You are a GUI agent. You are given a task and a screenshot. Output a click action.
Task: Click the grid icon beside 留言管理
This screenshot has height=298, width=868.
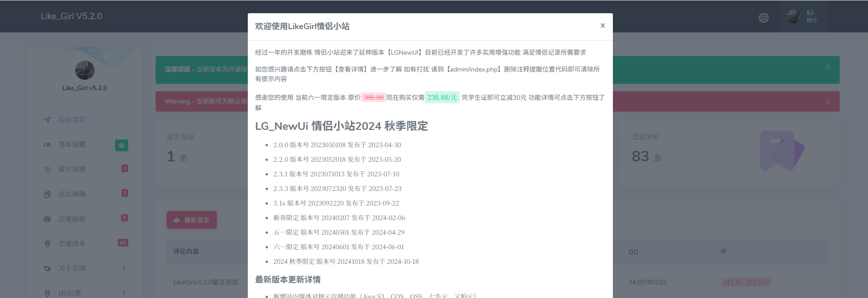[x=47, y=170]
